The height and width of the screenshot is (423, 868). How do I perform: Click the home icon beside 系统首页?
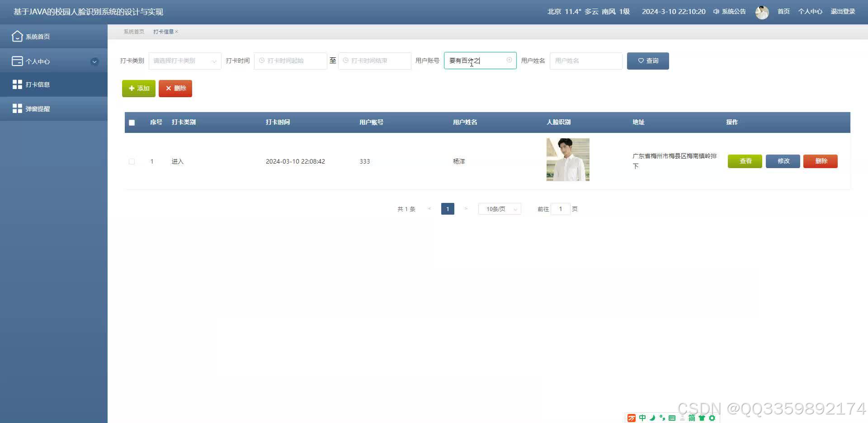click(x=17, y=36)
